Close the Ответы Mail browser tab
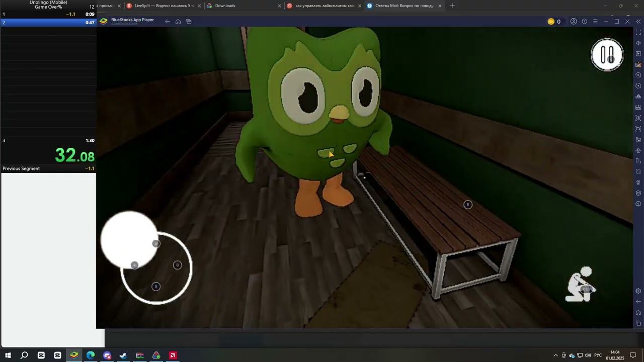644x362 pixels. 440,6
